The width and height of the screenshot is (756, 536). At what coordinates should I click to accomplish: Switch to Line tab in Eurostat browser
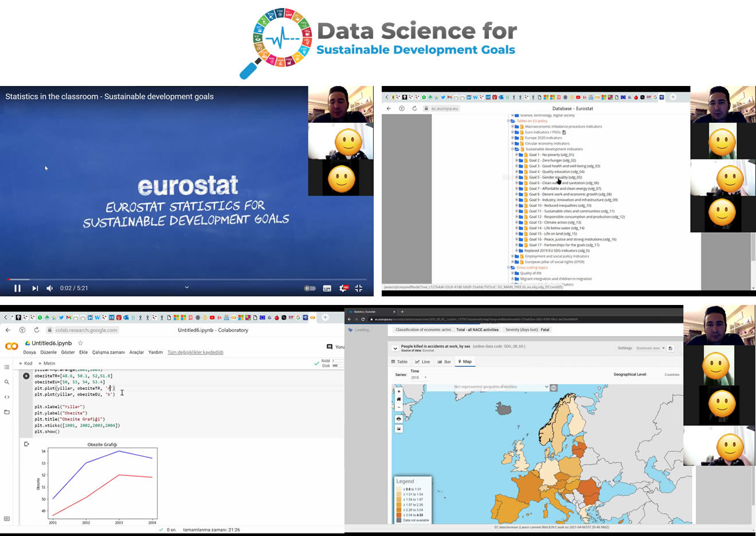[x=422, y=362]
